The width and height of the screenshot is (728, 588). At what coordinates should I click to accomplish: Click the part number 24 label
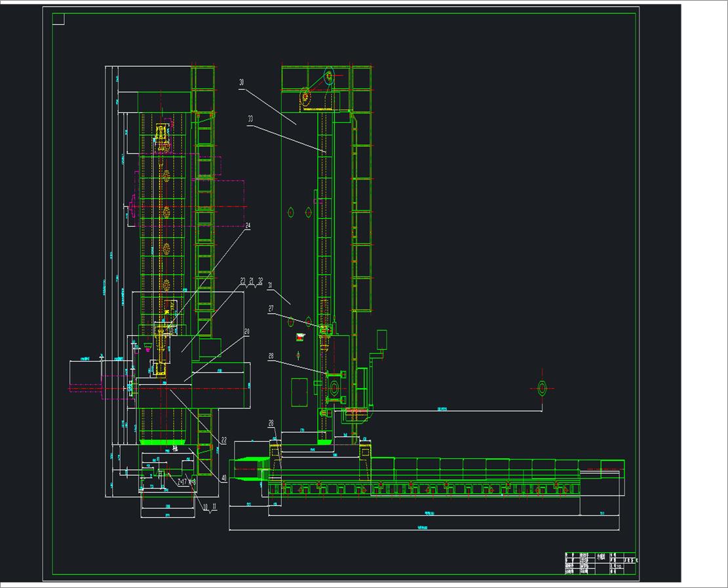pos(248,225)
